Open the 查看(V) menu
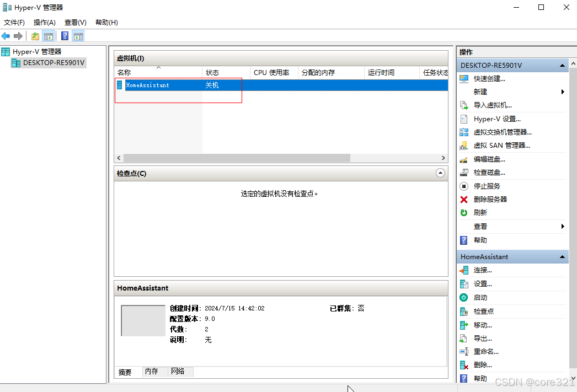Screen dimensions: 577x392 [x=76, y=23]
